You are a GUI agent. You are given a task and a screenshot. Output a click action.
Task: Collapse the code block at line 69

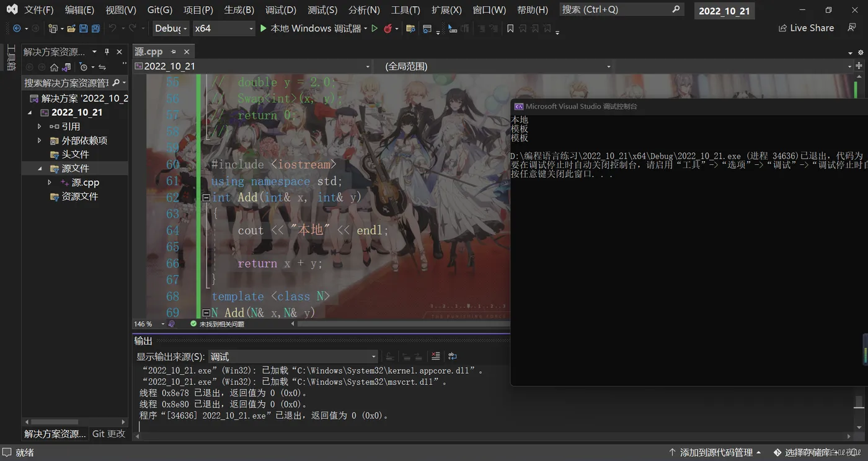tap(206, 313)
